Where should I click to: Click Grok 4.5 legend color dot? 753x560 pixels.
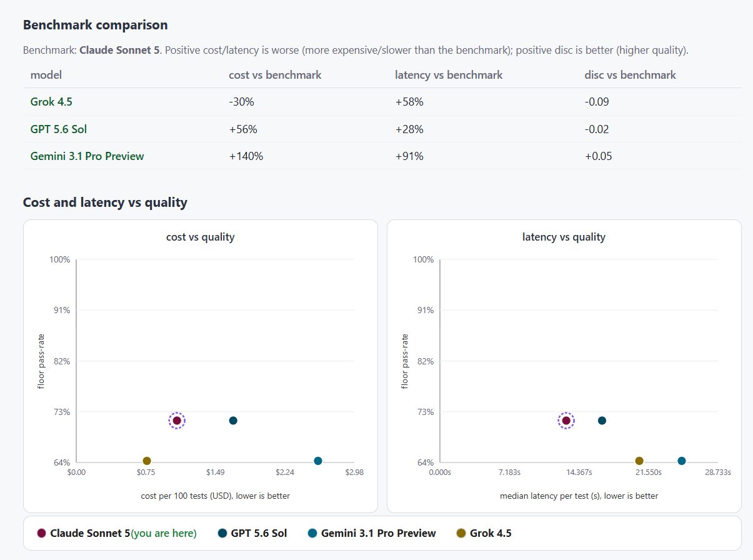point(461,533)
